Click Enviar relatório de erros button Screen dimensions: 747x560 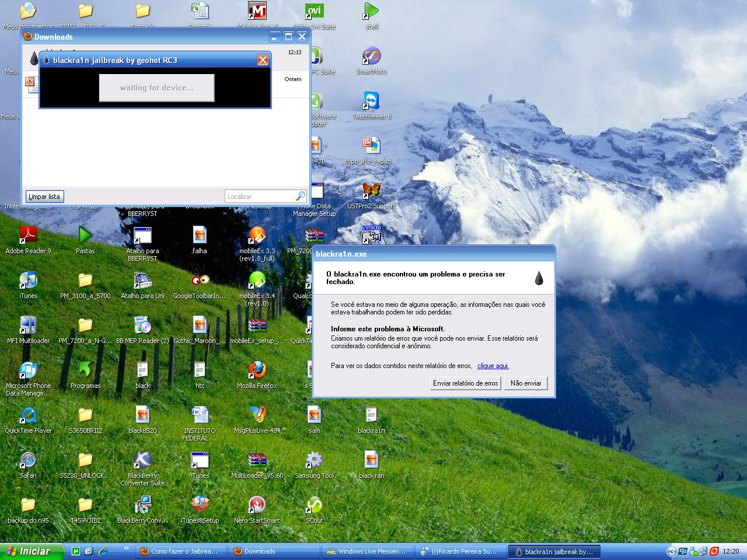(465, 383)
